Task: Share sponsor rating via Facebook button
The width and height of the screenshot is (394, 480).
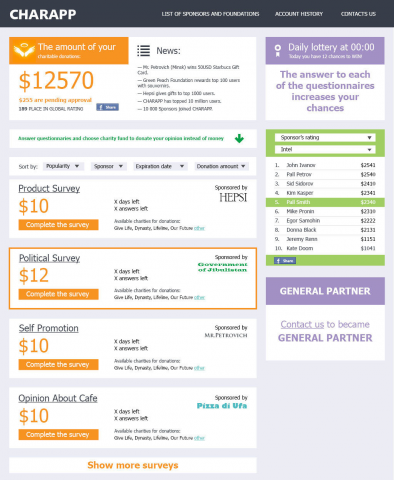Action: pyautogui.click(x=285, y=261)
